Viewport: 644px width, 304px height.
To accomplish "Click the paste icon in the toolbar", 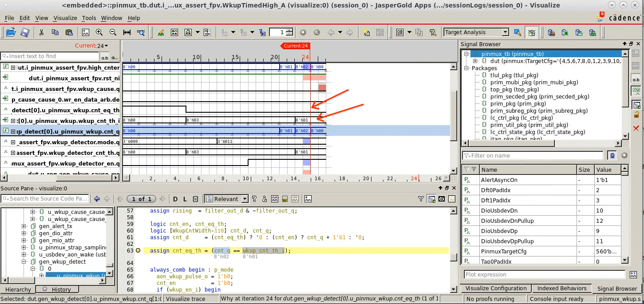I will [x=69, y=32].
